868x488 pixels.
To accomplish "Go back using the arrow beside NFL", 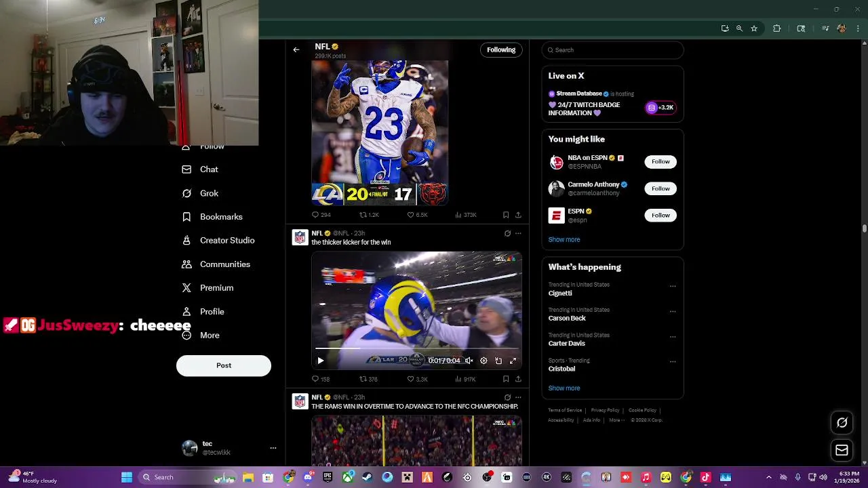I will (296, 49).
